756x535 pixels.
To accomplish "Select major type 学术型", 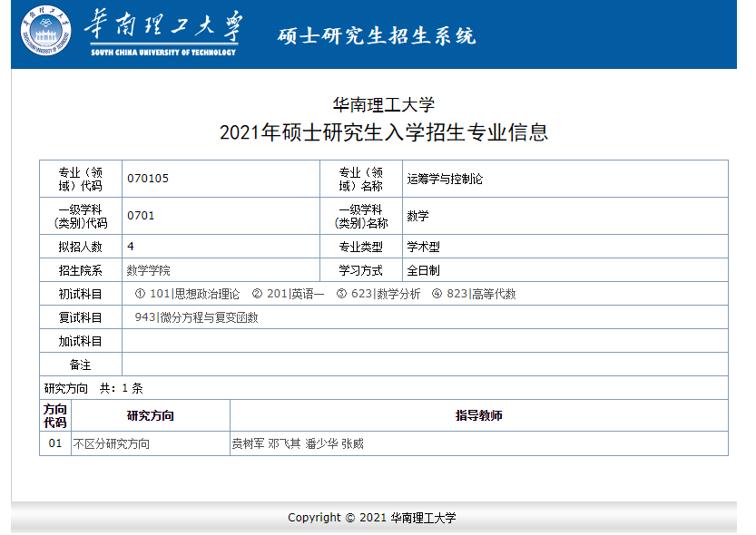I will click(x=423, y=247).
